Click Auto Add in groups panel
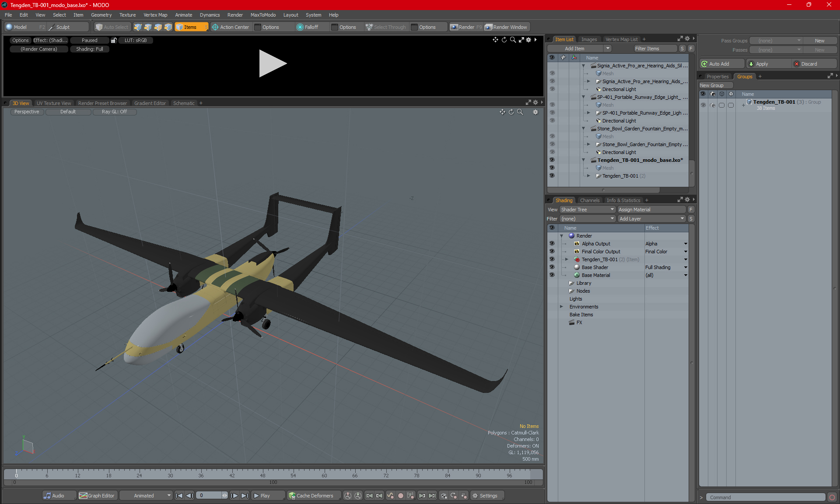The image size is (840, 504). 721,64
